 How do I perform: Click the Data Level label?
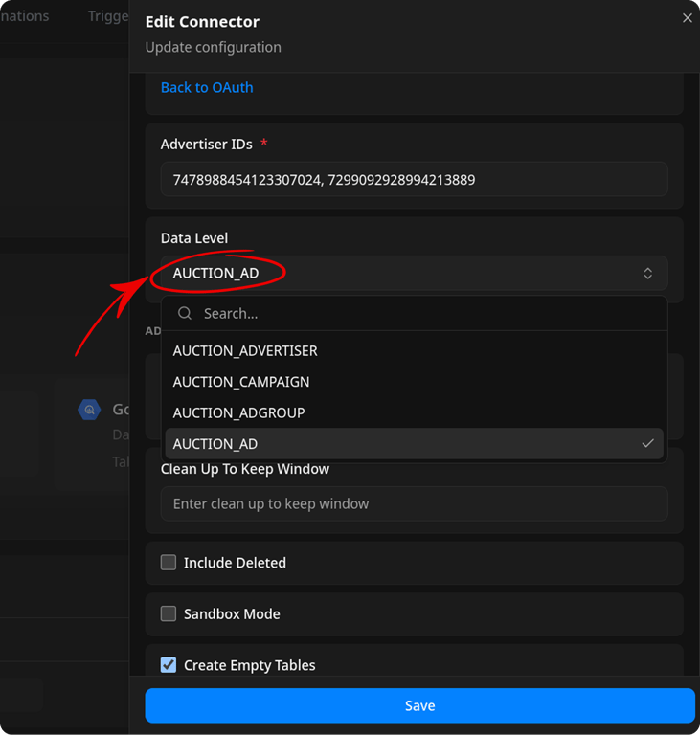click(194, 238)
